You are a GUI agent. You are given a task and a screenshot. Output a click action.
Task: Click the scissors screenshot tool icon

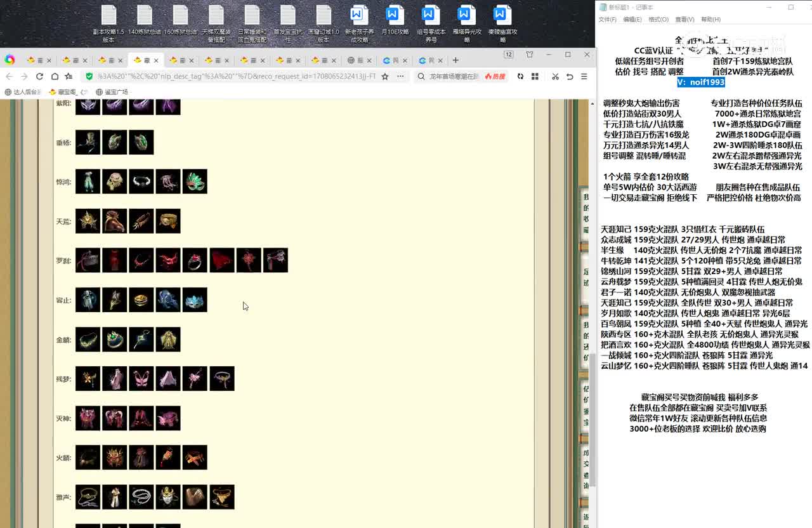tap(555, 76)
